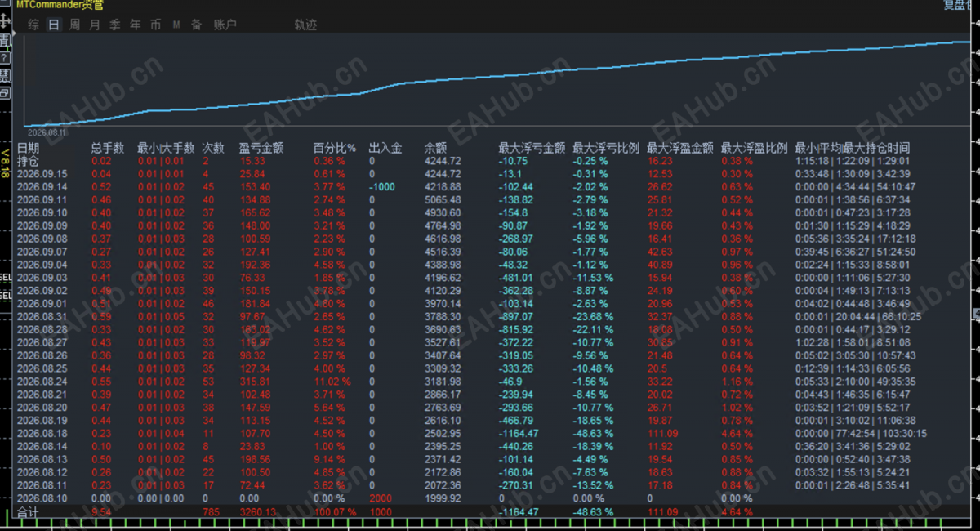Select the 日 daily tab

click(x=54, y=25)
